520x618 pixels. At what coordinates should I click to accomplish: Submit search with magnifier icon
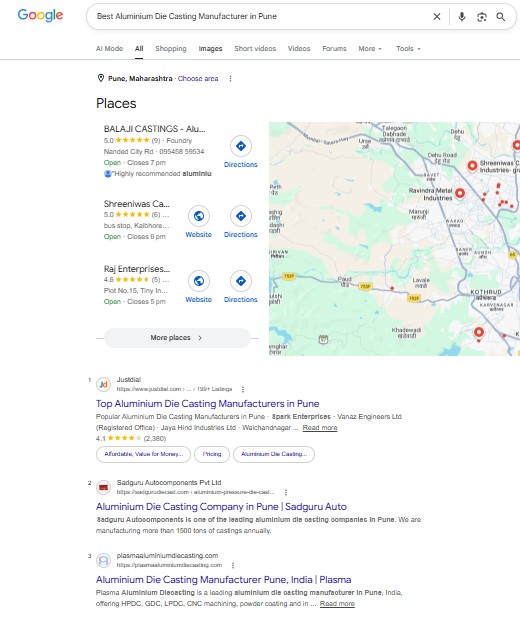(501, 17)
